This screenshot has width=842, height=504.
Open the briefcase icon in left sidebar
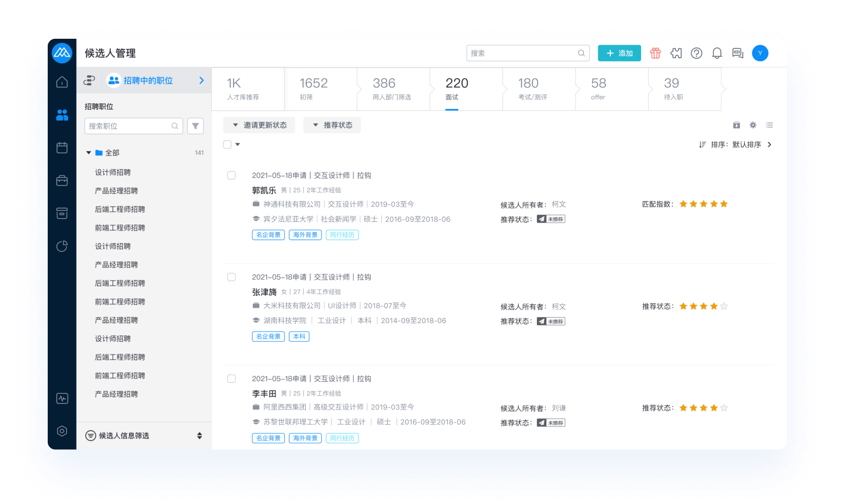pos(62,180)
